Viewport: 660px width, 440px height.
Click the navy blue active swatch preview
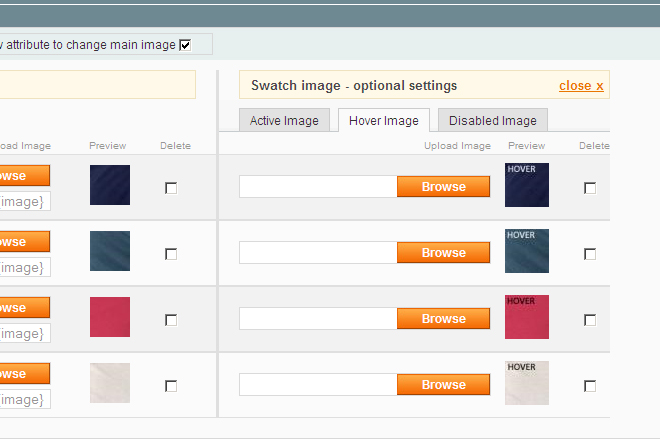click(110, 185)
